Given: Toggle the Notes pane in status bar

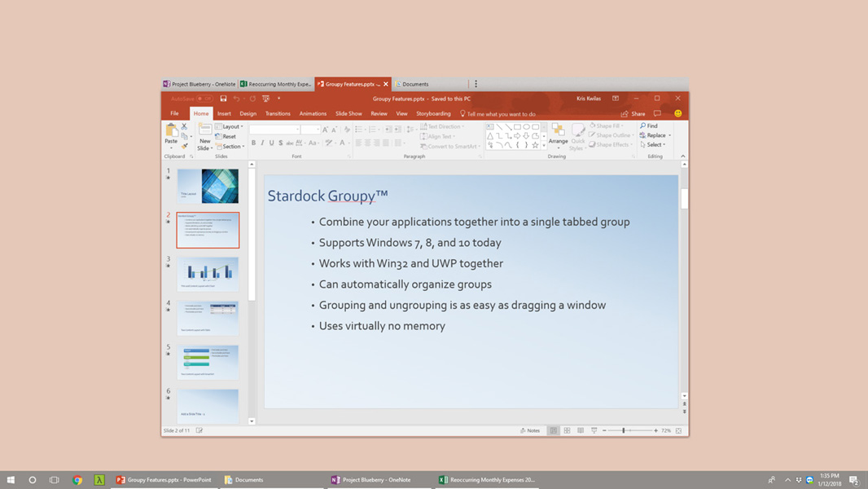Looking at the screenshot, I should (530, 430).
